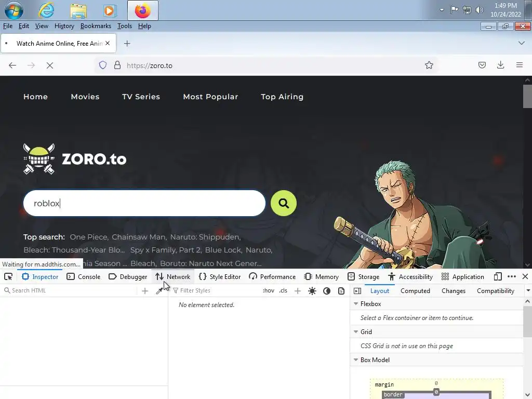Open Windows Explorer folder taskbar icon
Viewport: 532px width, 399px height.
pyautogui.click(x=78, y=10)
